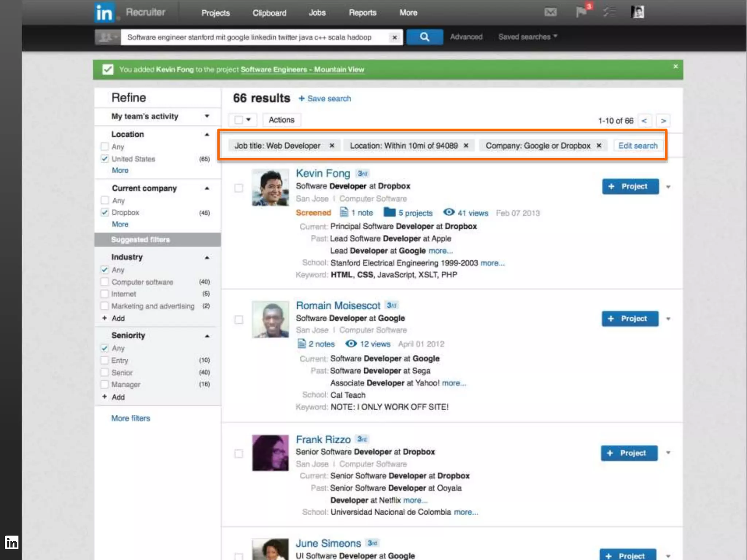Open Kevin Fong's 5 projects folder icon
Viewport: 747px width, 560px height.
(x=389, y=212)
